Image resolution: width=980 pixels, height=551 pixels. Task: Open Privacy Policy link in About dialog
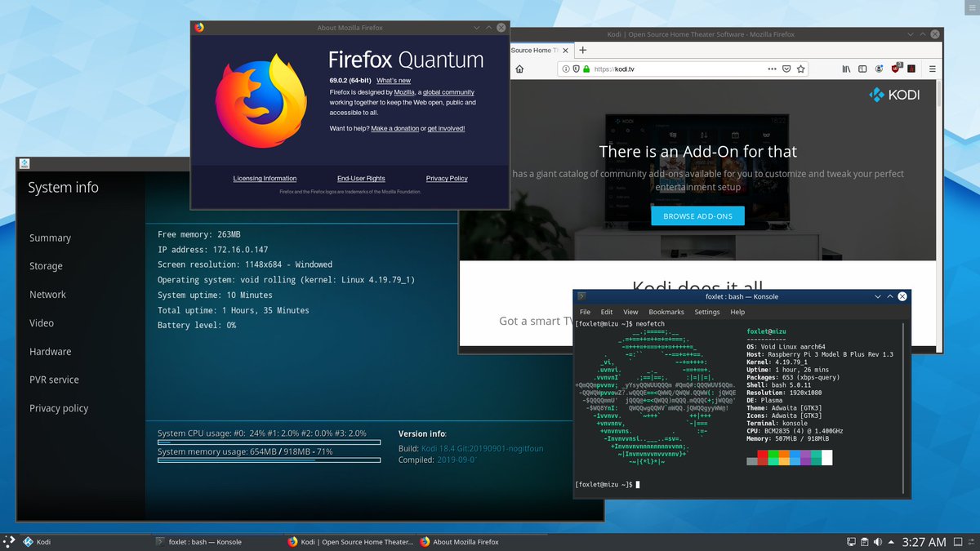[x=447, y=178]
